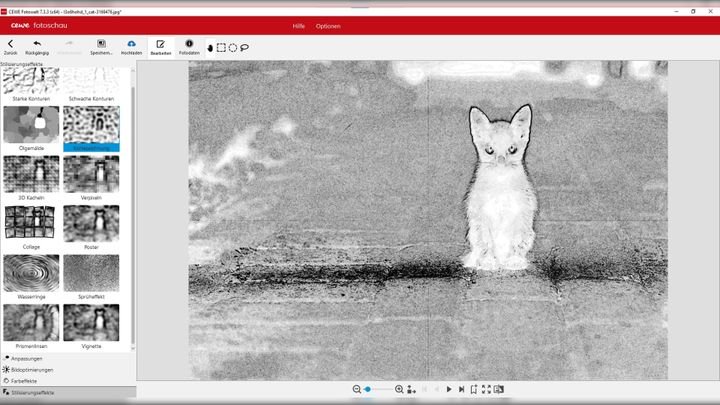Upload image with Hochladen icon

131,46
